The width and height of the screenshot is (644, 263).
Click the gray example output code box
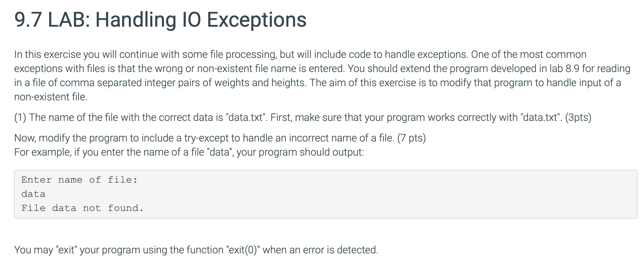tap(326, 194)
